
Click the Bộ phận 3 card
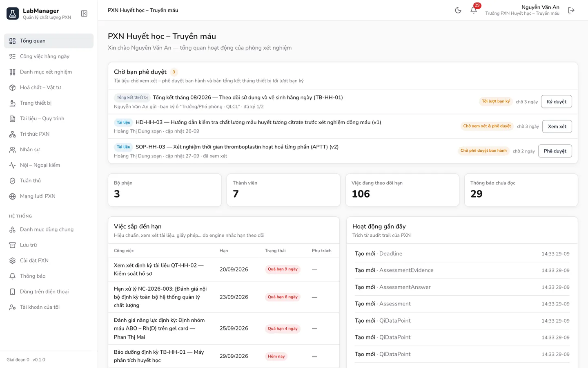[x=165, y=190]
